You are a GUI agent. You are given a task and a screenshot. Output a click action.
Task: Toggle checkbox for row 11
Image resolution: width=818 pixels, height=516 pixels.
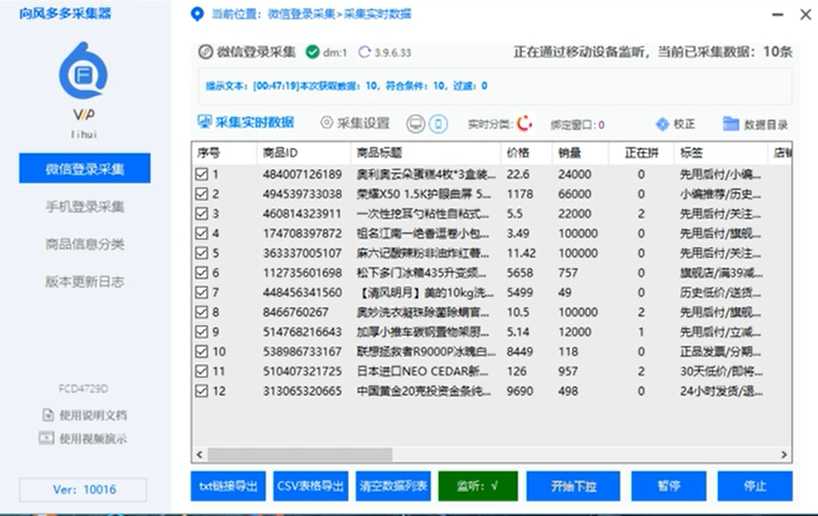click(201, 371)
